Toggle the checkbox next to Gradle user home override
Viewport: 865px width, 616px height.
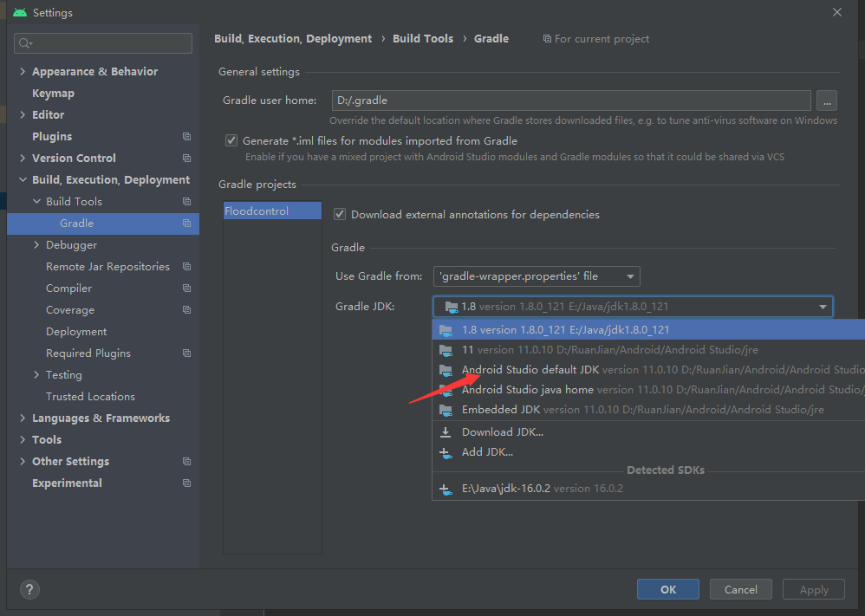click(231, 139)
